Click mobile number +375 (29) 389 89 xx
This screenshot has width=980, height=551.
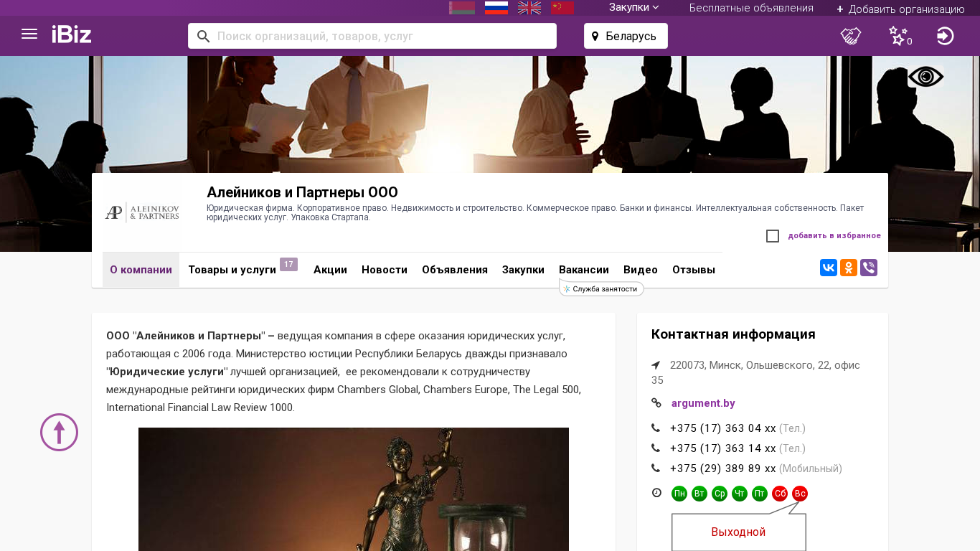coord(723,468)
